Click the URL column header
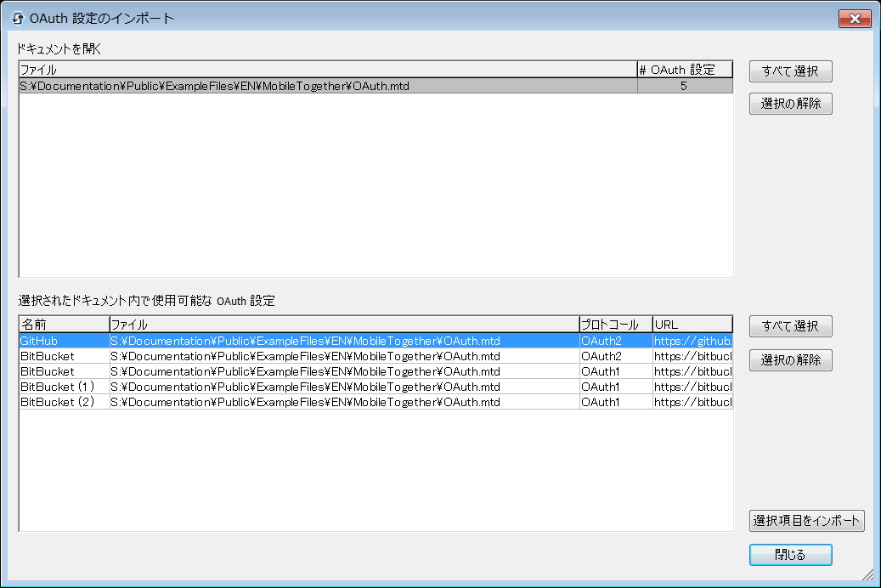The width and height of the screenshot is (881, 588). (692, 325)
